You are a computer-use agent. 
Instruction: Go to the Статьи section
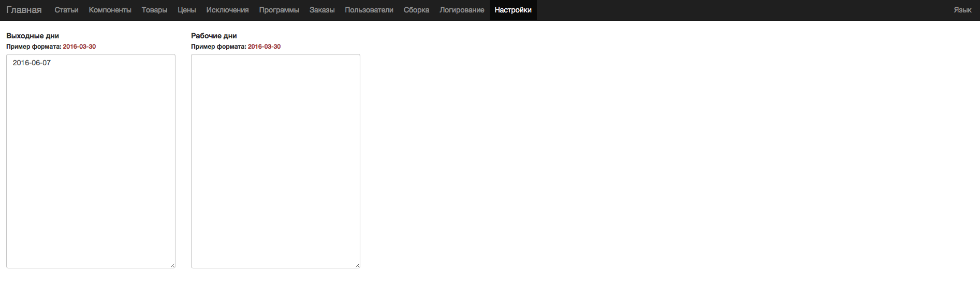66,10
